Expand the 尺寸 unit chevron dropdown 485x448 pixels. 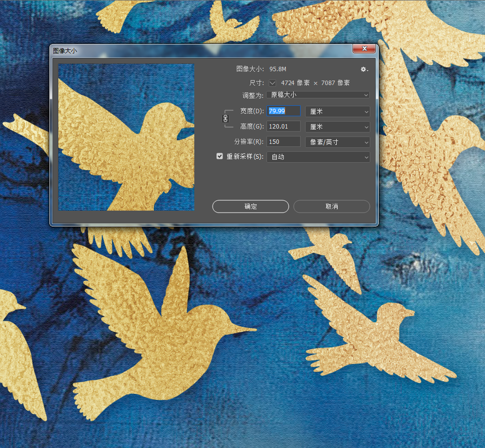point(272,83)
